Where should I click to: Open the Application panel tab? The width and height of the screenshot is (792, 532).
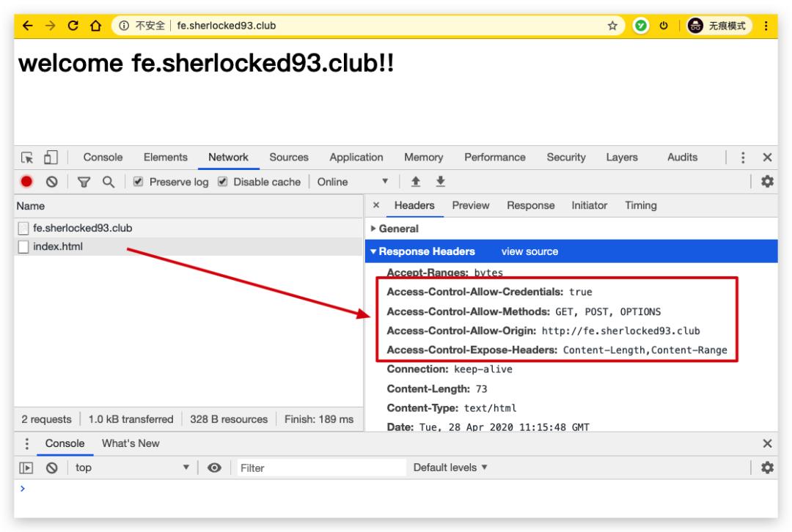[x=356, y=158]
